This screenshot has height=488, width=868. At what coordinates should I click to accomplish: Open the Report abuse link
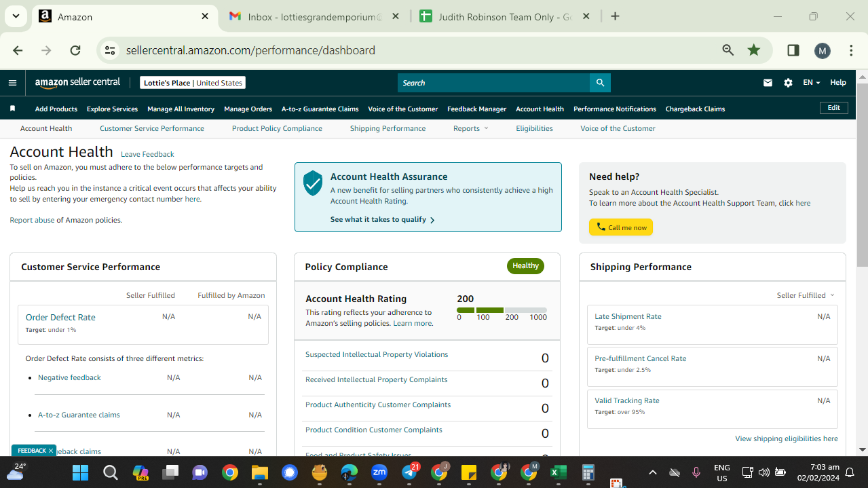tap(32, 220)
